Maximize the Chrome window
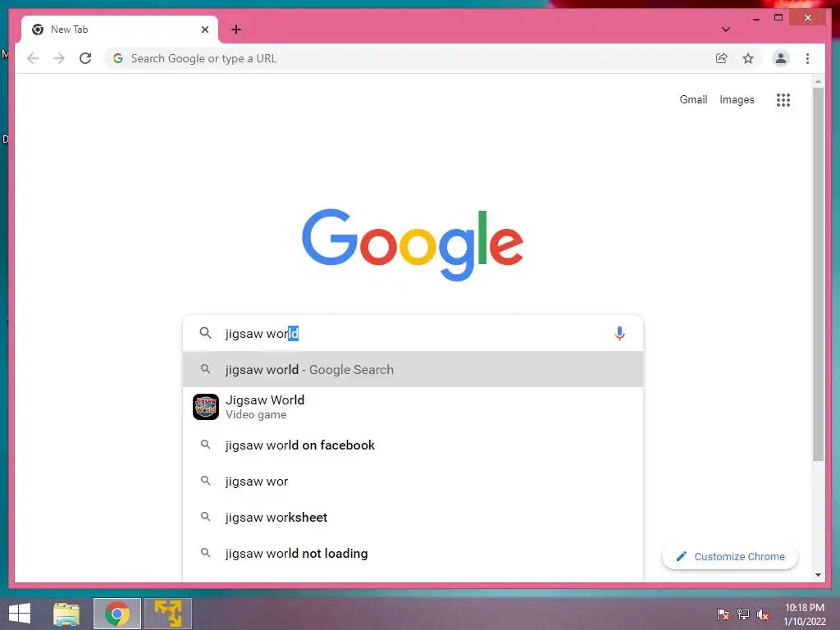840x630 pixels. click(x=778, y=18)
